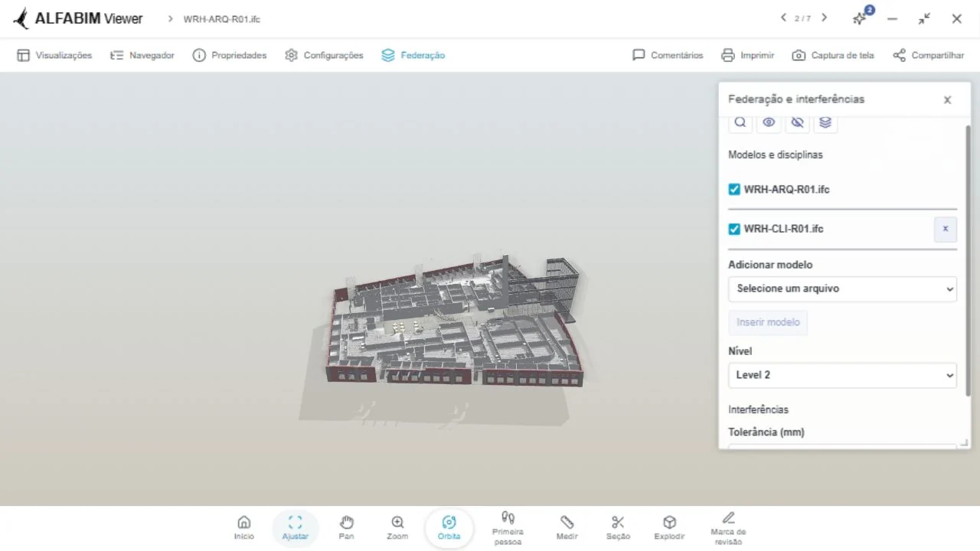This screenshot has width=980, height=551.
Task: Open Configurações settings
Action: [x=324, y=55]
